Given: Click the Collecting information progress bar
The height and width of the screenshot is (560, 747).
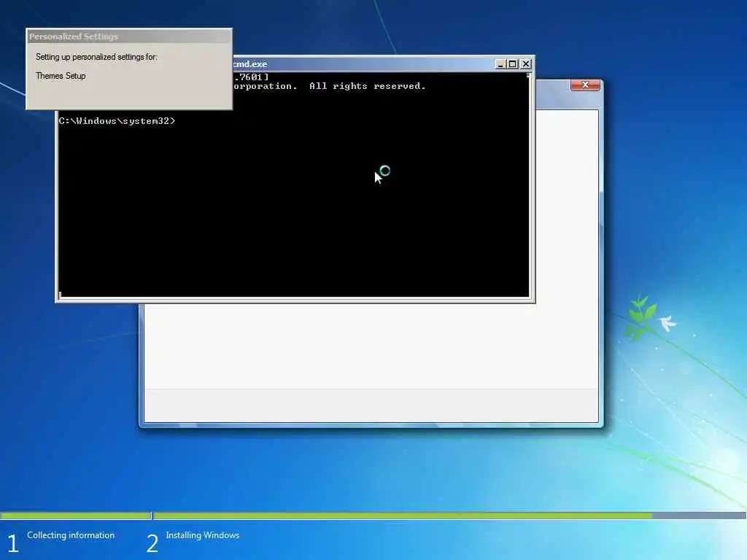Looking at the screenshot, I should [x=75, y=516].
